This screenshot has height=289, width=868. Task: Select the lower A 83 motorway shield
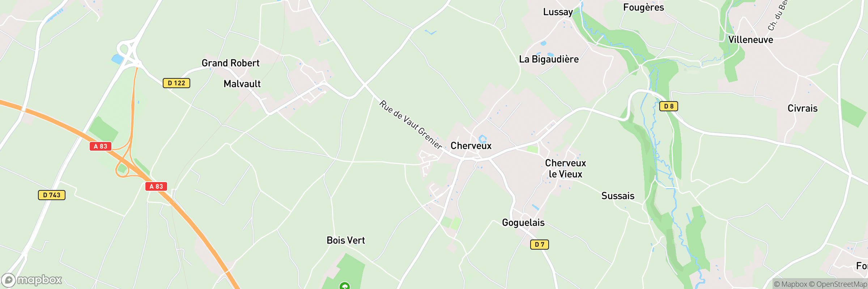(x=156, y=186)
